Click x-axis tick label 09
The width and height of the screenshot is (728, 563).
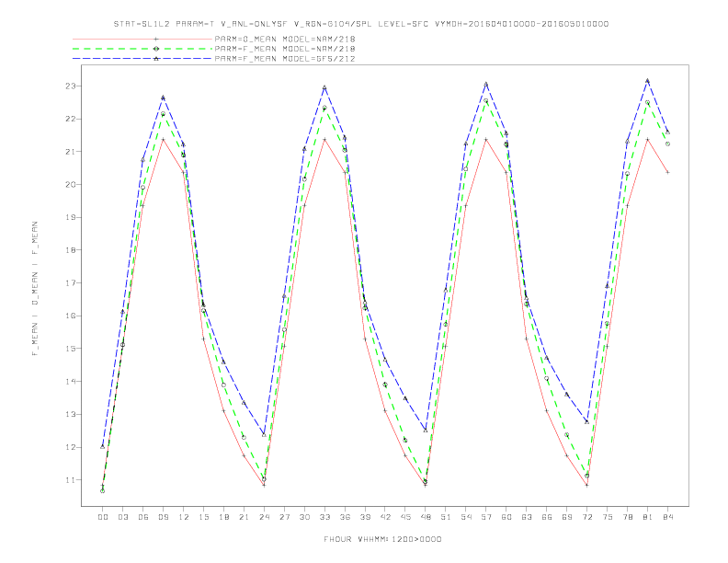pos(163,517)
